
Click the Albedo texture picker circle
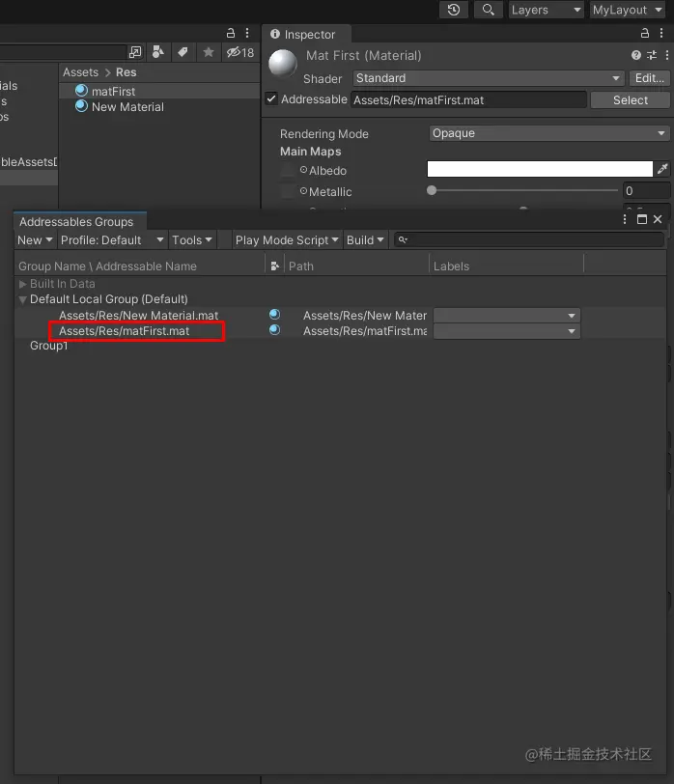(x=303, y=170)
